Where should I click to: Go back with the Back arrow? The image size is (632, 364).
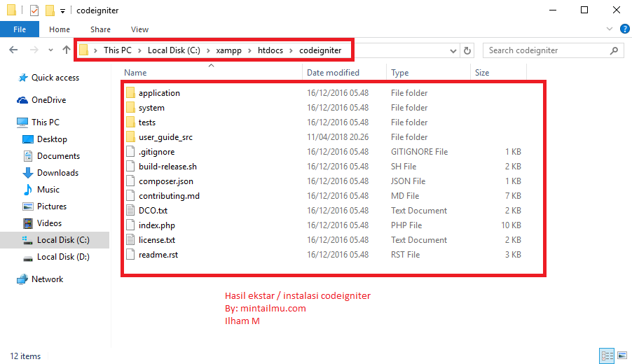[x=13, y=50]
